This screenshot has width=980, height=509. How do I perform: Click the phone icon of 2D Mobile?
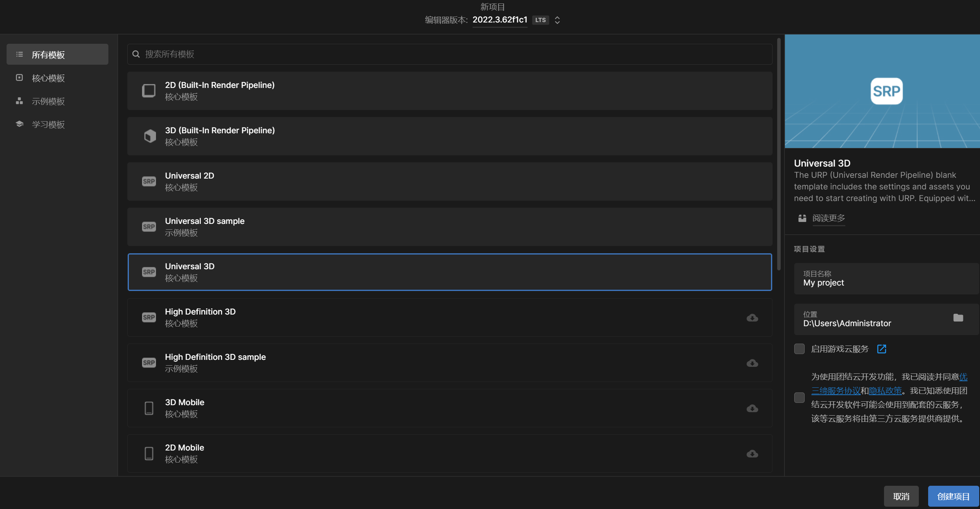pyautogui.click(x=149, y=453)
